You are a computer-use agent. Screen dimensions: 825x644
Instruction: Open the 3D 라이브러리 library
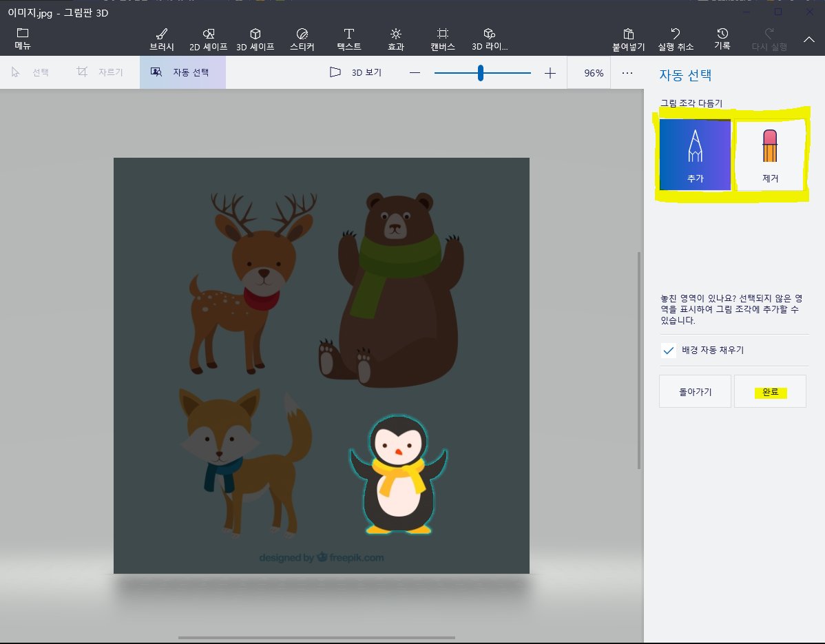[490, 39]
